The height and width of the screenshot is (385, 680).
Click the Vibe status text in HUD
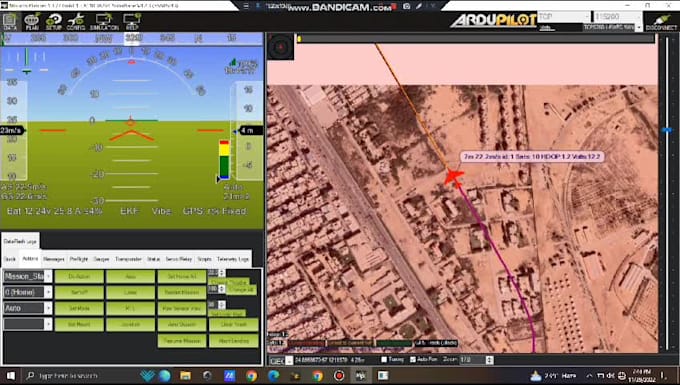pos(161,211)
